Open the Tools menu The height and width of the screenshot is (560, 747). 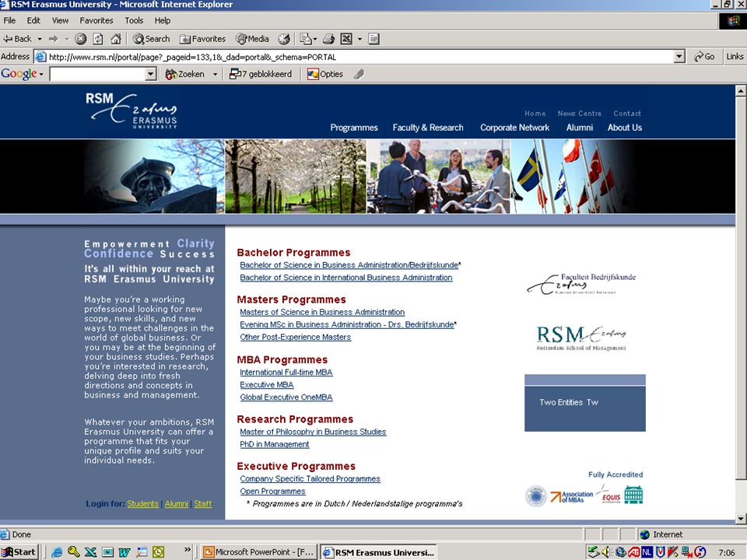(134, 20)
